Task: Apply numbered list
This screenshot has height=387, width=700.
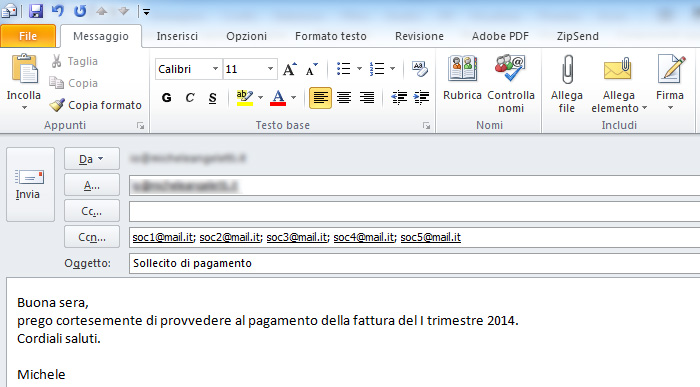Action: pyautogui.click(x=377, y=69)
